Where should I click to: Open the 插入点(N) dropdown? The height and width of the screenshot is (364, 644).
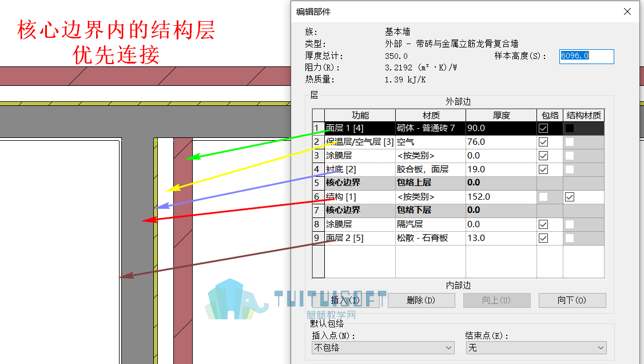tap(383, 347)
